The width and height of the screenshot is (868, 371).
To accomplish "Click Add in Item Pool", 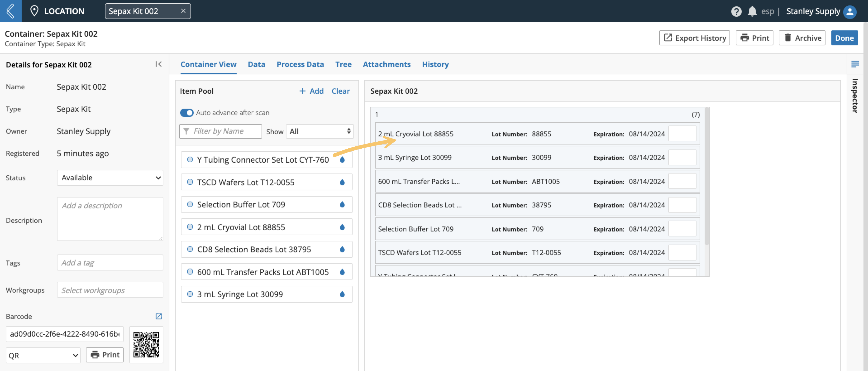I will [x=311, y=91].
